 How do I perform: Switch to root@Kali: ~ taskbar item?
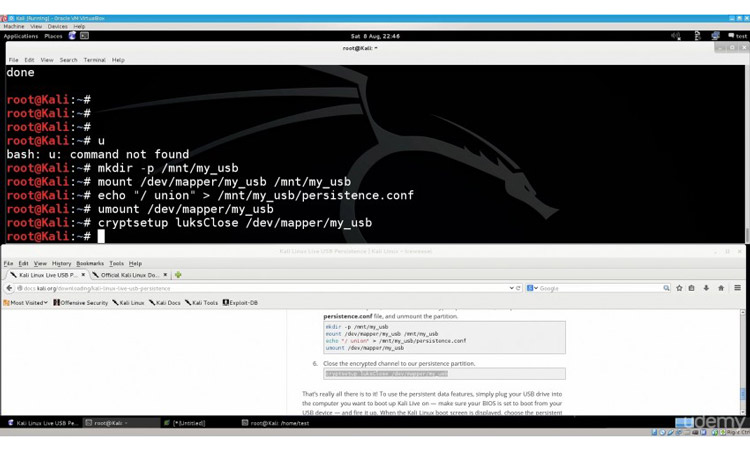121,423
